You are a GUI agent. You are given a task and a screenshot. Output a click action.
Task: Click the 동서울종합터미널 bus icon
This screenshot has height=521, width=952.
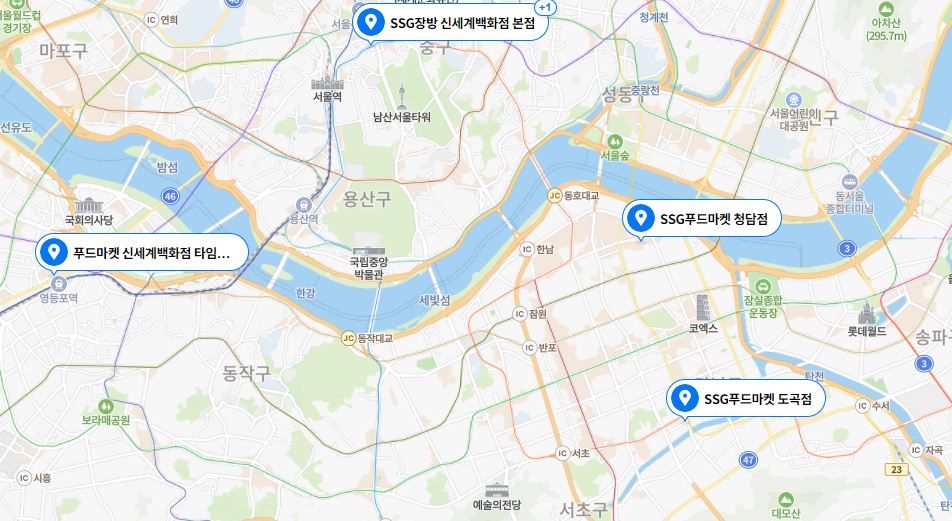click(x=849, y=182)
